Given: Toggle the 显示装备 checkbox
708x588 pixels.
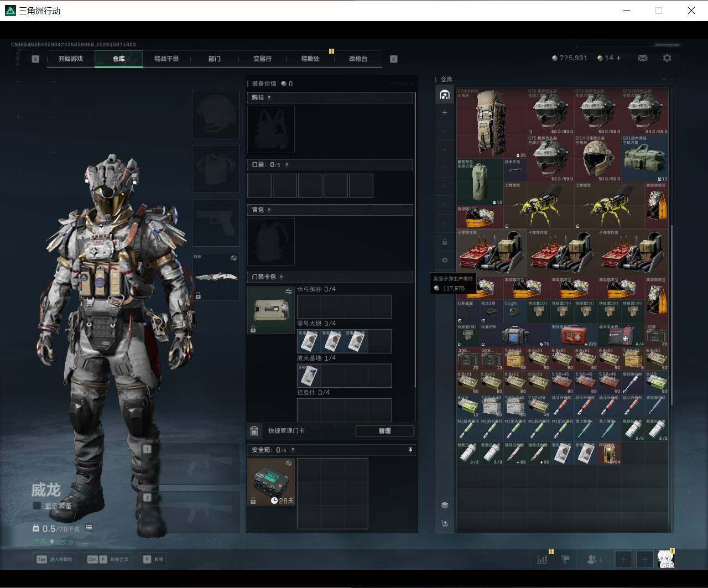Looking at the screenshot, I should click(37, 506).
